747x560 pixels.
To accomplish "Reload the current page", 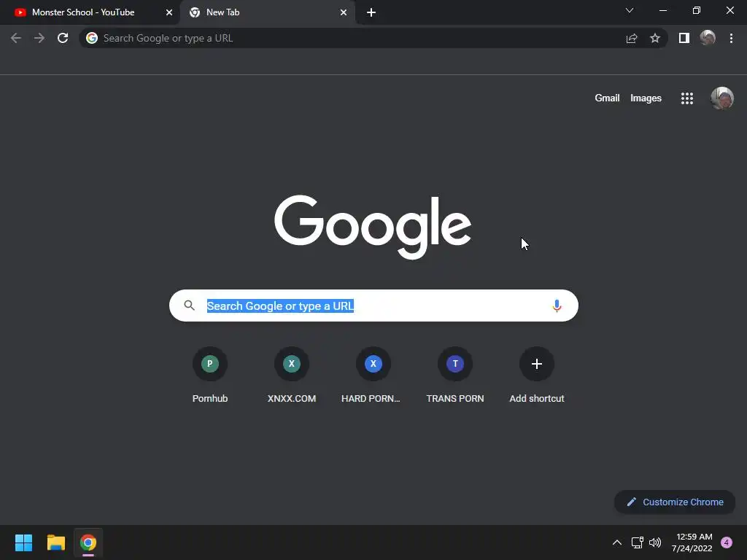I will (x=63, y=38).
